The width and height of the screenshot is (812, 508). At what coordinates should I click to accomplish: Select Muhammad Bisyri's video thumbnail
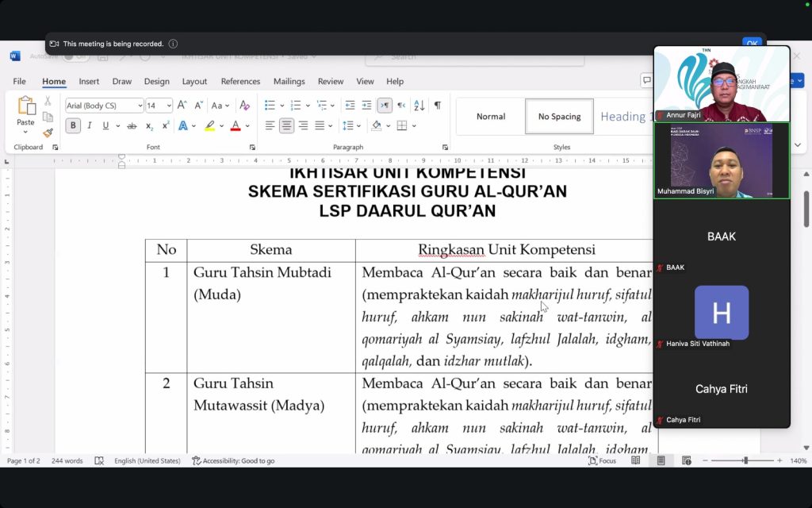[x=721, y=160]
